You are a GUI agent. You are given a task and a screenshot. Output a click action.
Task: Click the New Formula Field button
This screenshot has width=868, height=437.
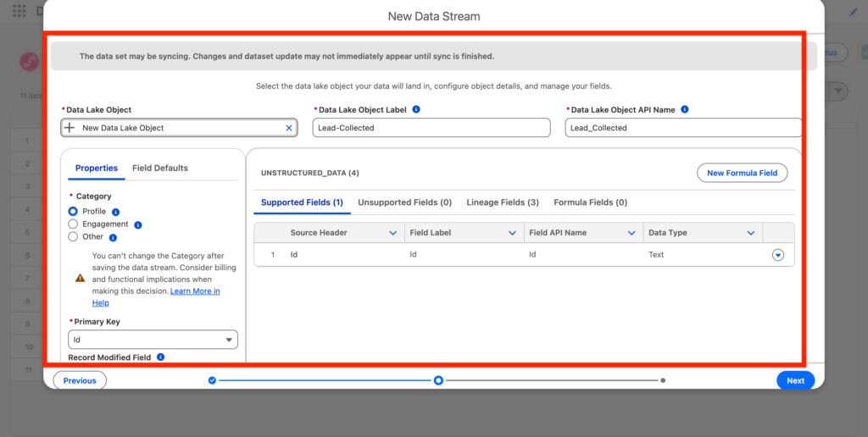(x=742, y=173)
